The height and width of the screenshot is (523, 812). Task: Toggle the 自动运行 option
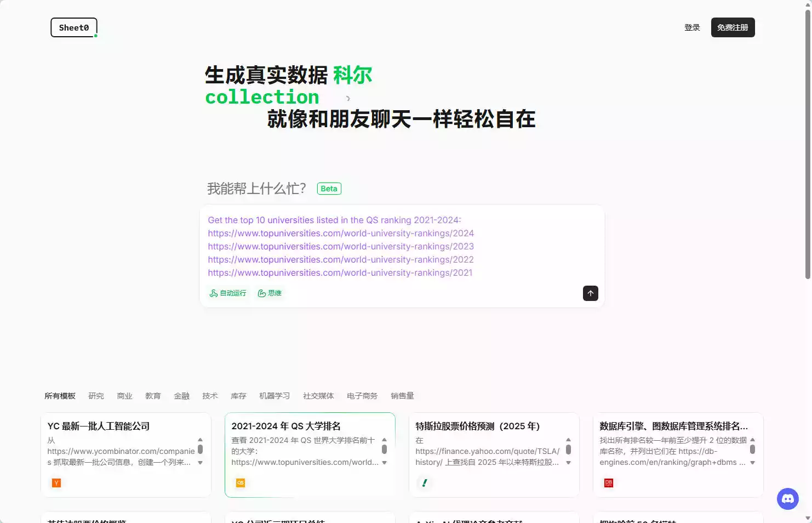228,293
